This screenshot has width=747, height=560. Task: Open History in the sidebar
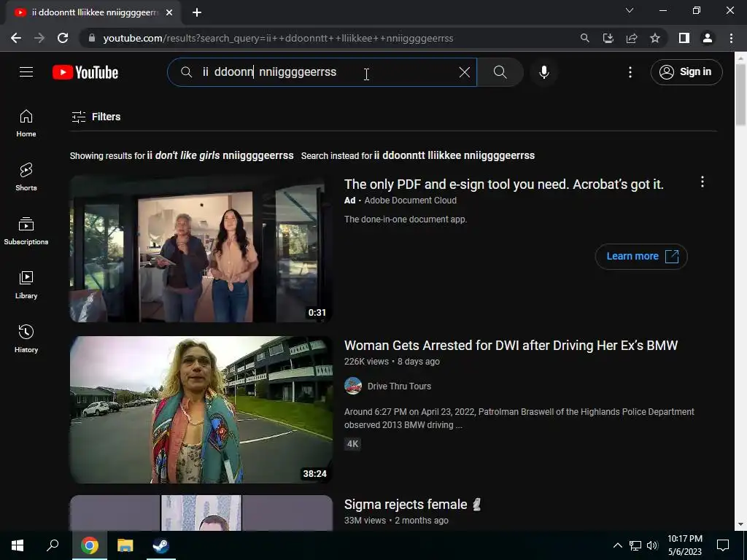click(x=26, y=338)
